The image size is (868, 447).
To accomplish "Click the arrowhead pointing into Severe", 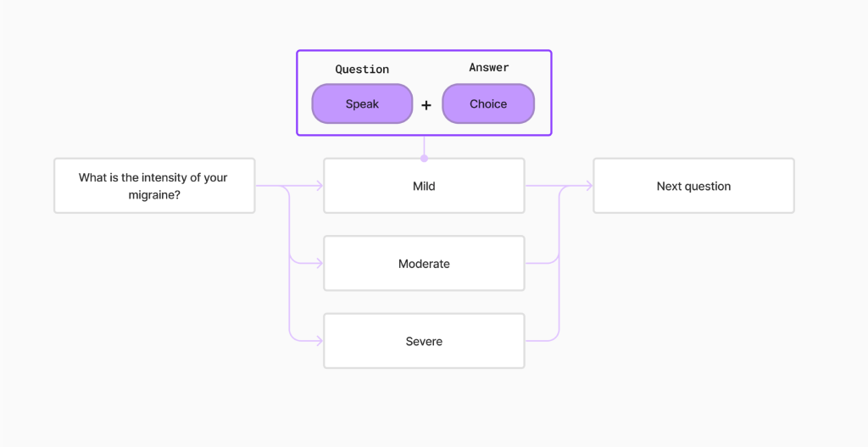I will tap(319, 341).
